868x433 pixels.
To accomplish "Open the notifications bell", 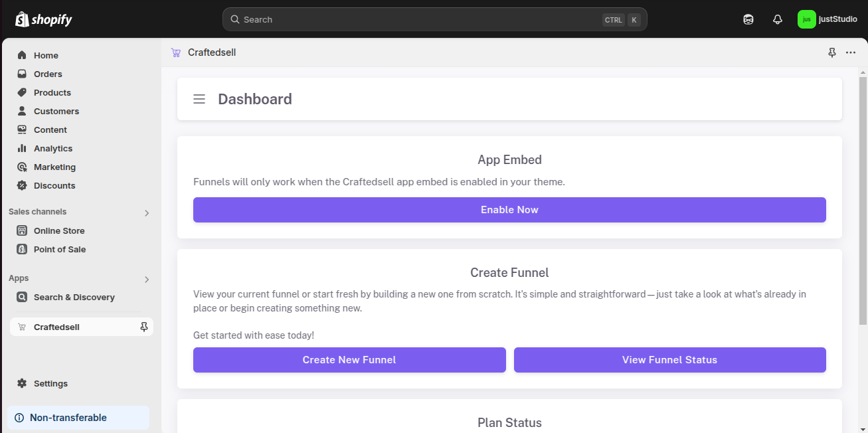I will tap(778, 19).
